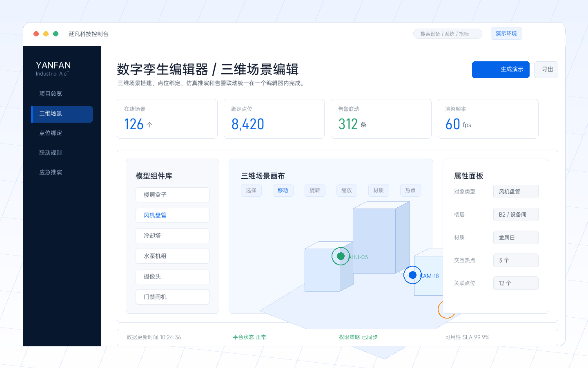
Task: Focus the 搜索设备 / 系统 / 指标 search box
Action: coord(448,34)
